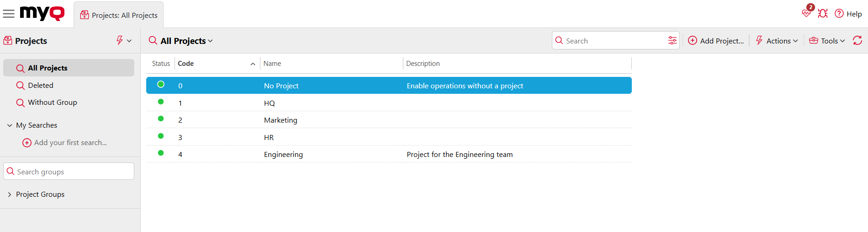Expand the Project Groups tree
Screen dimensions: 868x232
10,194
